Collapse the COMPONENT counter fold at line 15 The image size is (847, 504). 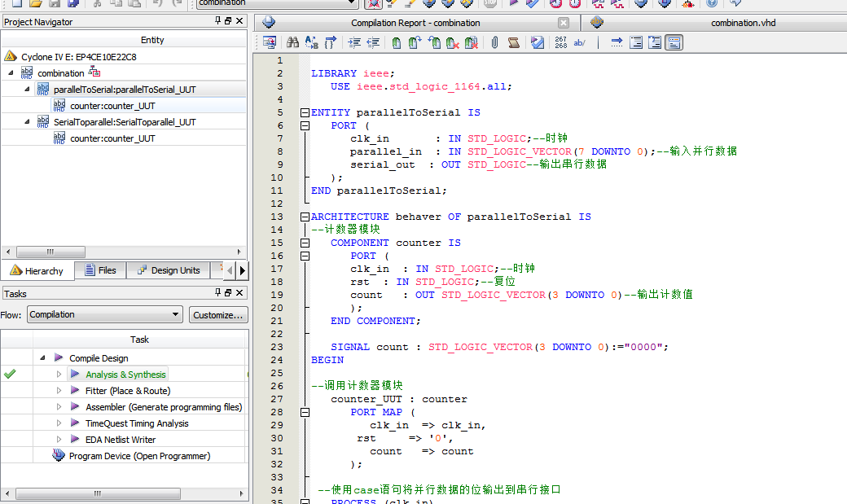pos(305,243)
